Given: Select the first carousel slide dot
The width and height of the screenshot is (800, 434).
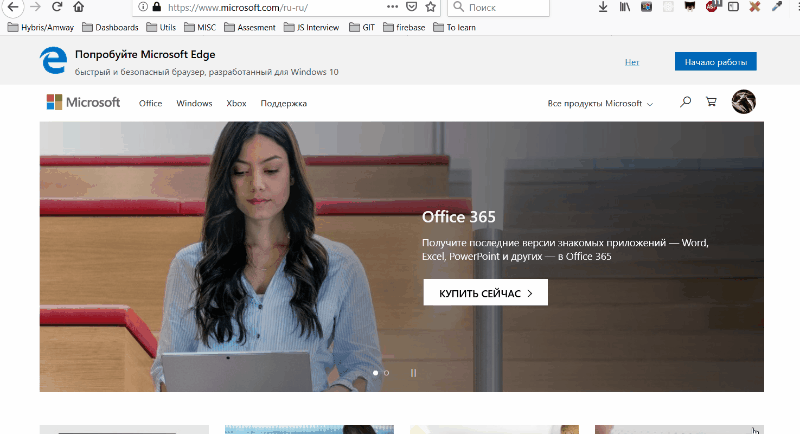Looking at the screenshot, I should point(376,373).
